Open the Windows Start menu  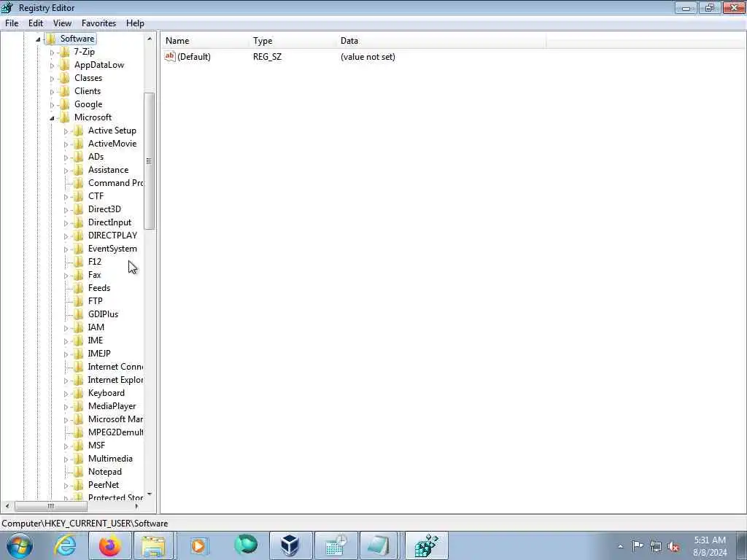point(19,545)
